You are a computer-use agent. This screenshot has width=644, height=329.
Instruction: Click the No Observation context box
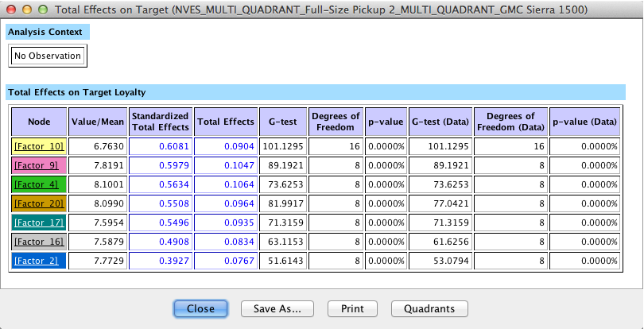pyautogui.click(x=48, y=56)
